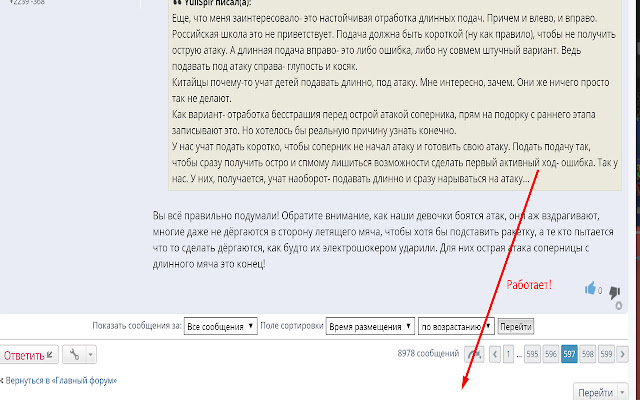Open the topic tools wrench button
Image resolution: width=640 pixels, height=400 pixels.
click(75, 354)
